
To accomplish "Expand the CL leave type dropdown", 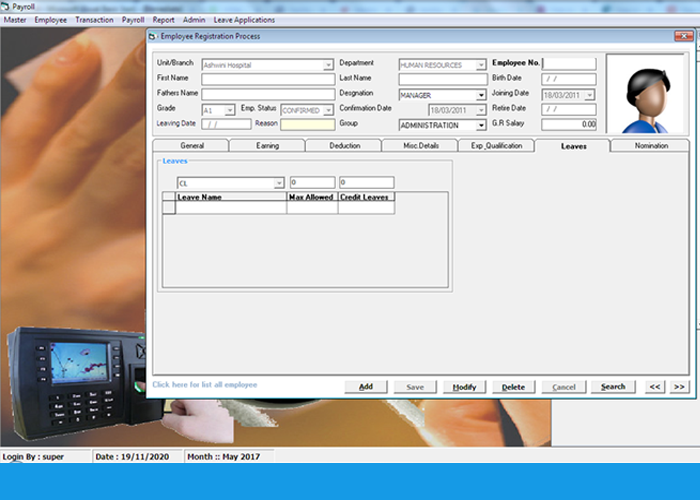I will coord(279,183).
